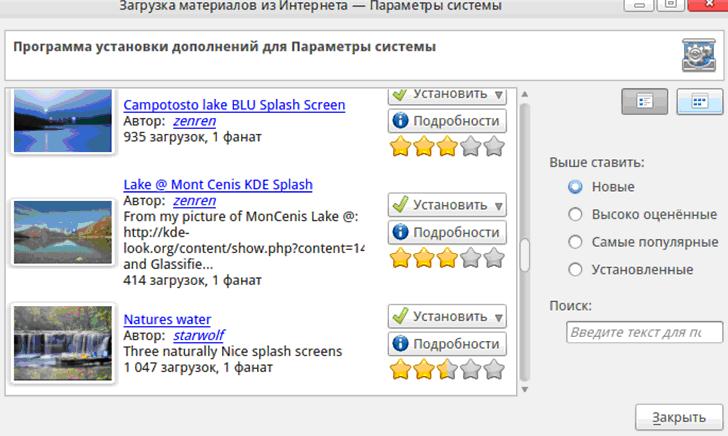Expand install options arrow for Natures water
This screenshot has height=436, width=728.
(x=498, y=317)
